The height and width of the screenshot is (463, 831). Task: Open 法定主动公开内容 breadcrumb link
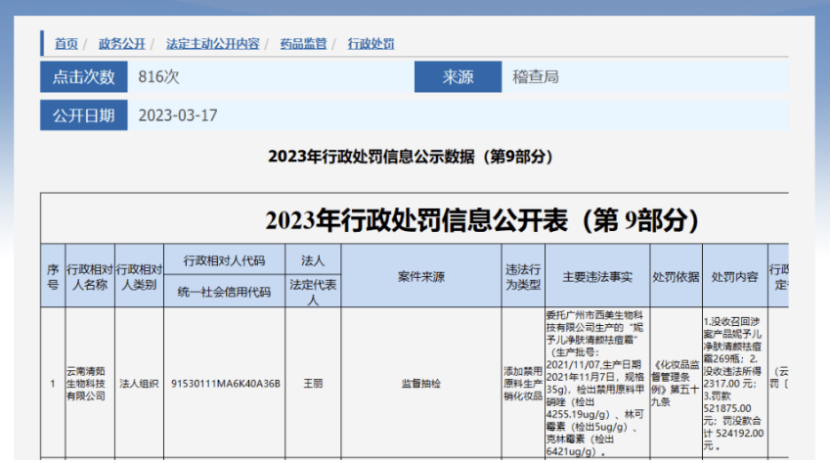click(x=213, y=44)
